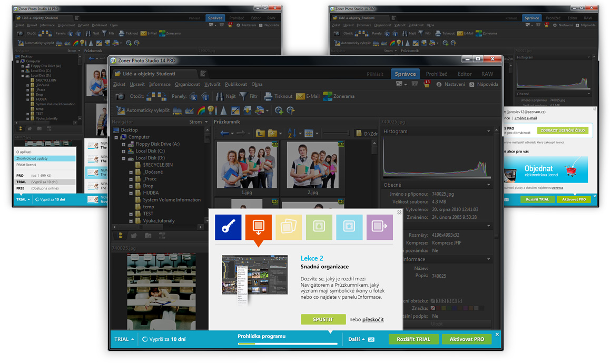Click the yellow stacked photos lesson tile
Viewport: 611px width, 364px height.
click(x=289, y=227)
